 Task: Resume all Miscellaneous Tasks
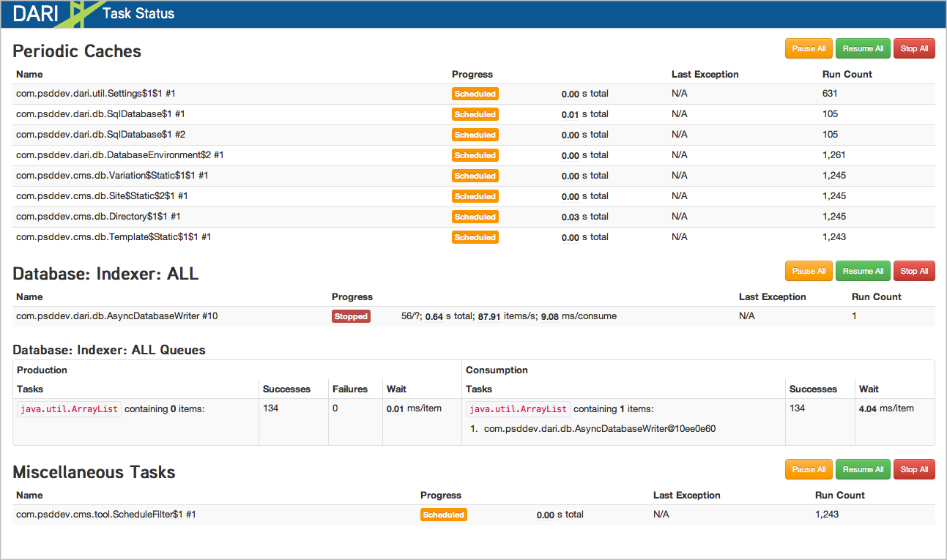click(x=863, y=469)
